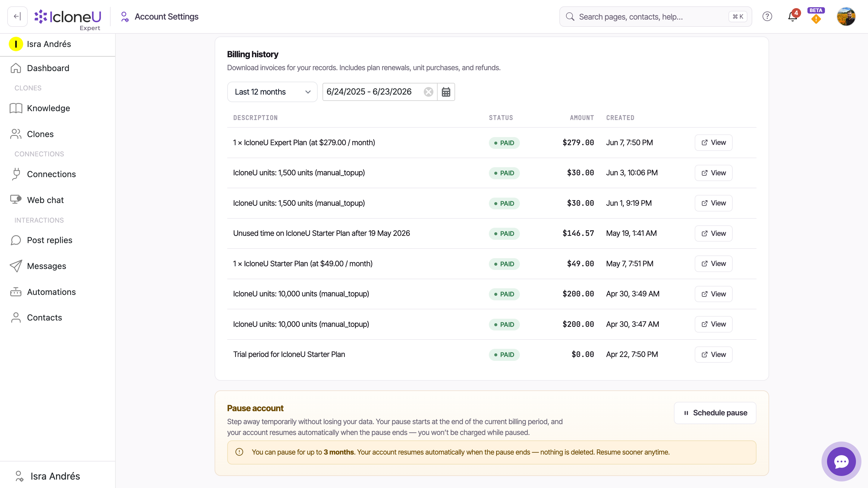View the IcloneU Expert Plan $279.00 invoice
This screenshot has height=488, width=868.
pos(713,143)
